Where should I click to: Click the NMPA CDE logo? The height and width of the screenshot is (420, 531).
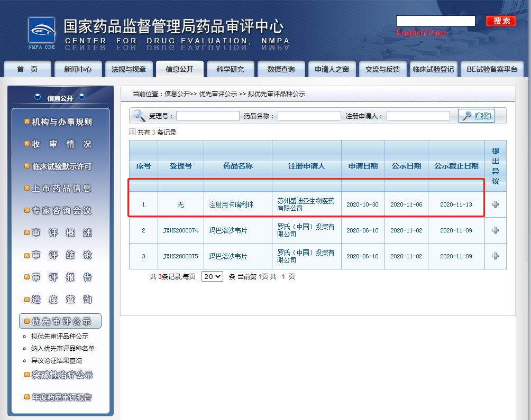tap(41, 33)
